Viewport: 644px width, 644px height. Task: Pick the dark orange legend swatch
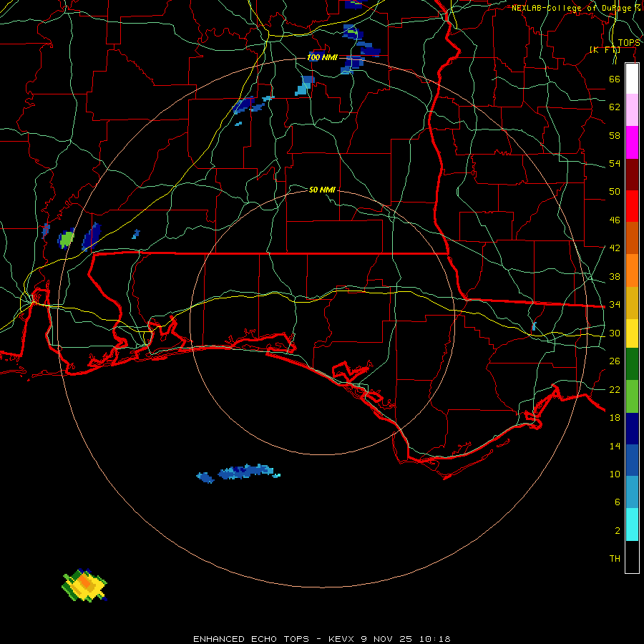[632, 238]
